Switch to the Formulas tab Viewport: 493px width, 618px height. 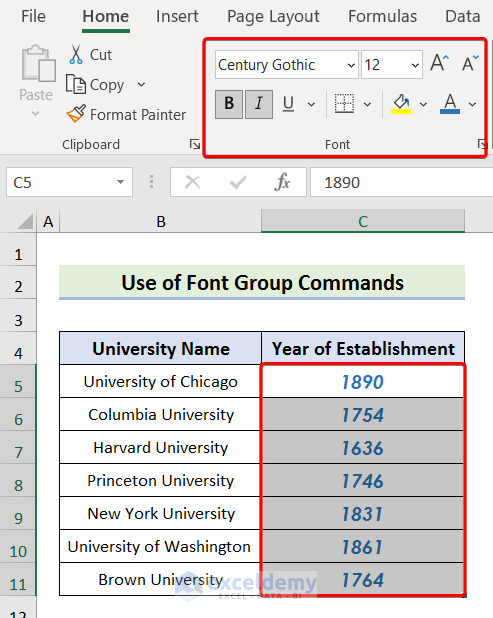tap(382, 17)
